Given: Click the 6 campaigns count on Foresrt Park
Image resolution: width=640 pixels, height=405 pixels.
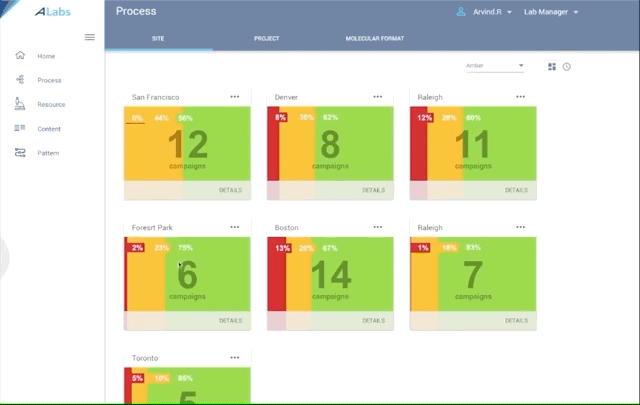Looking at the screenshot, I should tap(187, 274).
